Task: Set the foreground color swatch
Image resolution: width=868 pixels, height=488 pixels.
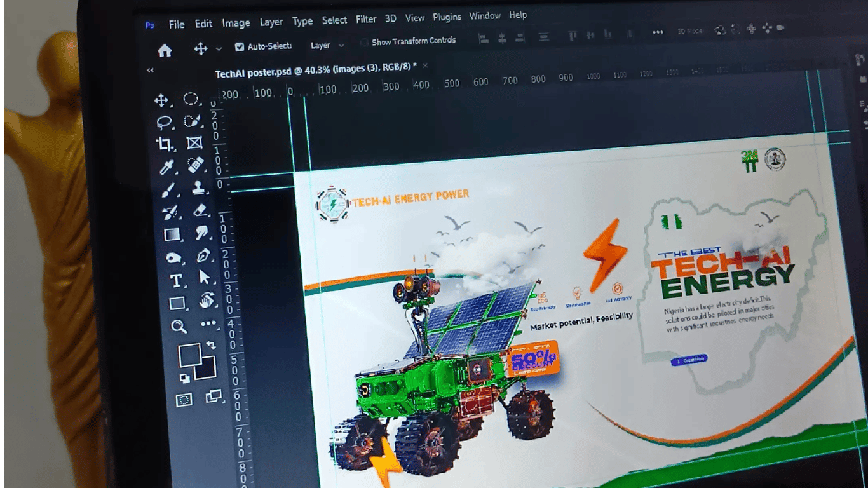Action: tap(189, 355)
